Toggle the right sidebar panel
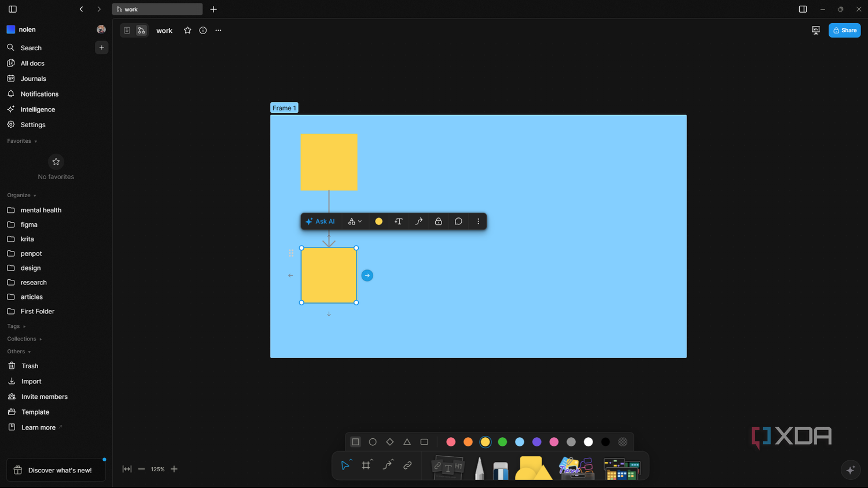 pyautogui.click(x=803, y=9)
